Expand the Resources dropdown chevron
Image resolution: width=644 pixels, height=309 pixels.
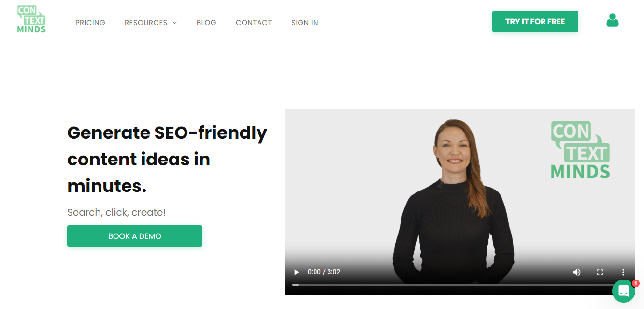[175, 23]
